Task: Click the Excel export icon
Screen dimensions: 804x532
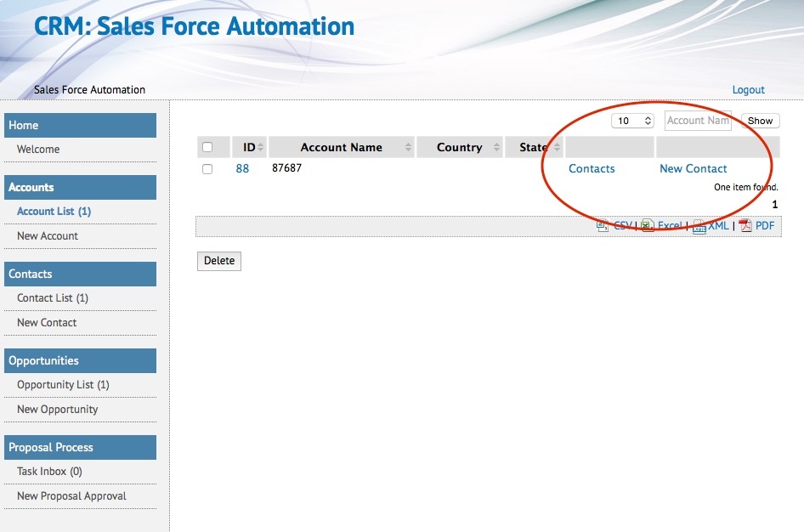Action: (x=648, y=226)
